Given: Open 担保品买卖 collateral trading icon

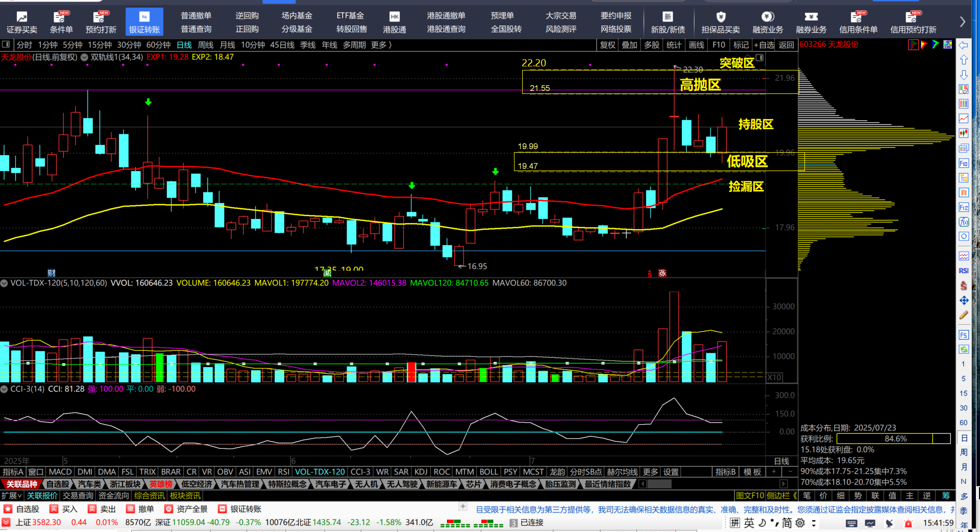Looking at the screenshot, I should (x=720, y=22).
